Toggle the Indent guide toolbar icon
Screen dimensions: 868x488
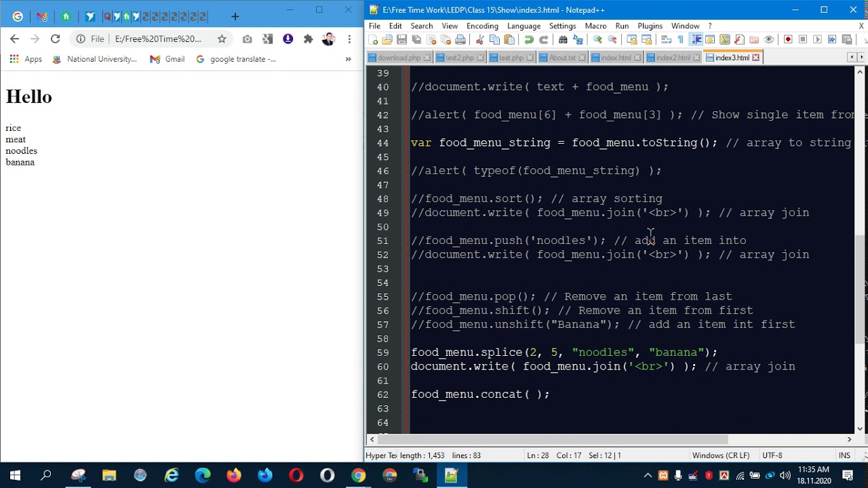click(x=696, y=39)
